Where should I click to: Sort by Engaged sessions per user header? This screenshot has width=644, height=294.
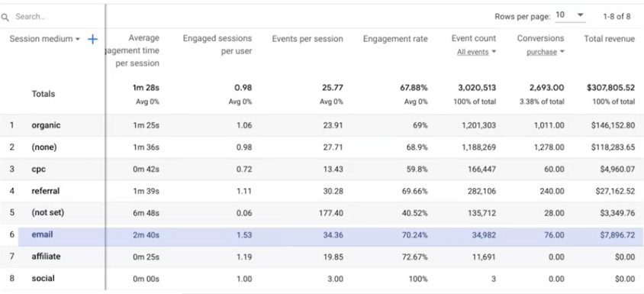pos(217,45)
